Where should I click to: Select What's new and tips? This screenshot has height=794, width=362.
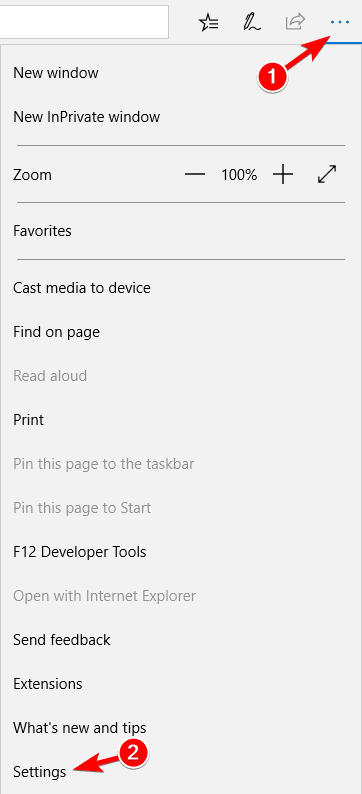pos(173,728)
